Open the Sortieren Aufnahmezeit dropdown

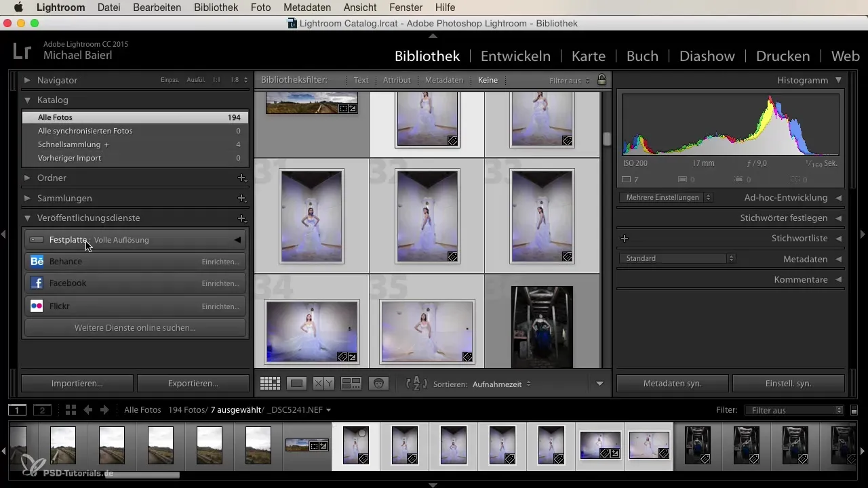pyautogui.click(x=502, y=384)
